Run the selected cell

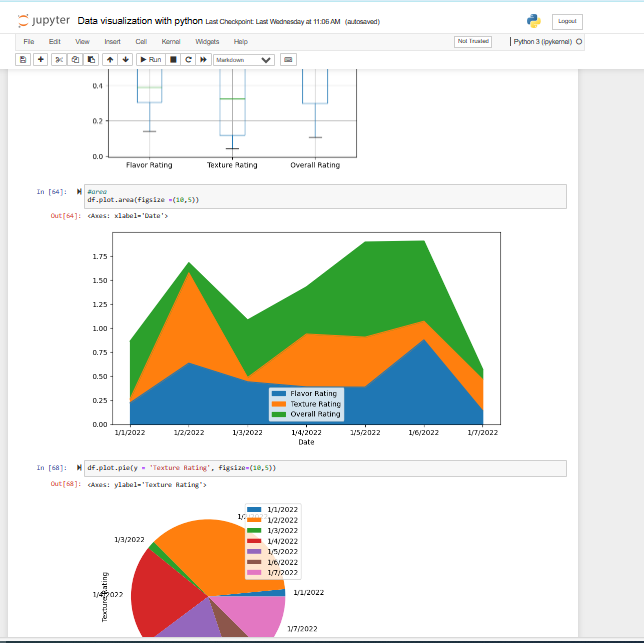(x=151, y=60)
